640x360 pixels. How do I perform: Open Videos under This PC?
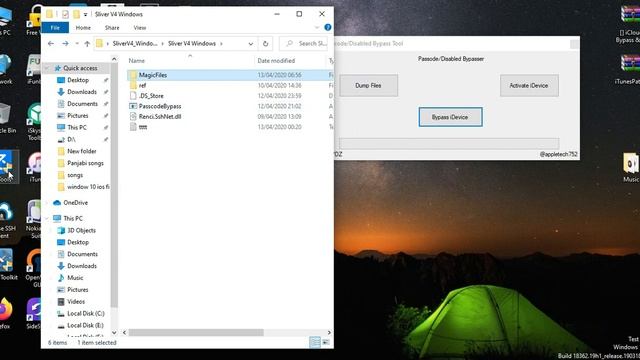[x=76, y=302]
